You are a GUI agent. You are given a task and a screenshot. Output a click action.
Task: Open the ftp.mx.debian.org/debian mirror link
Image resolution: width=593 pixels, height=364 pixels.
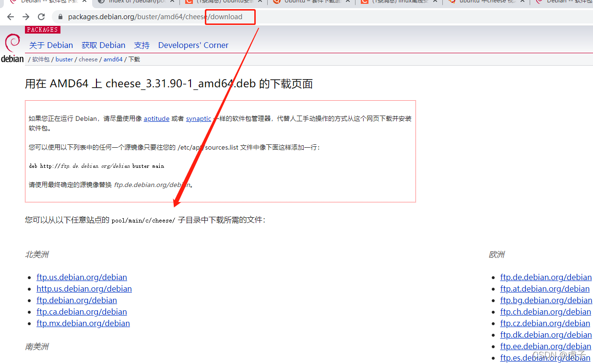coord(83,323)
